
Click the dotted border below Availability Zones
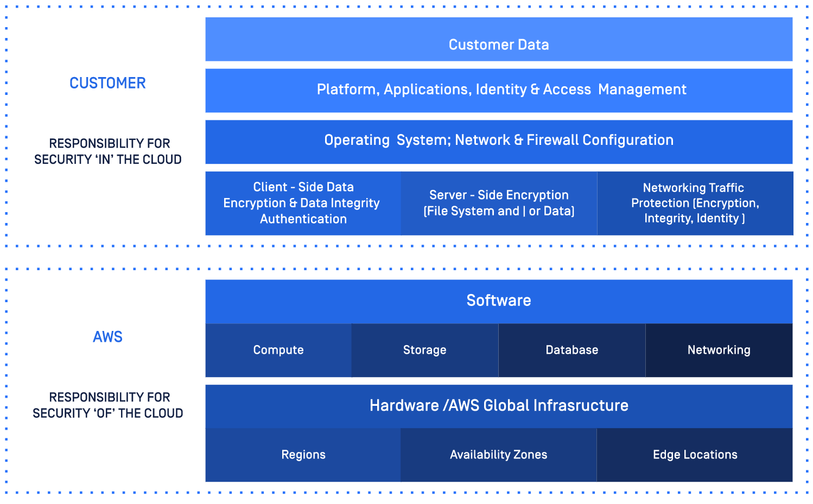[498, 493]
